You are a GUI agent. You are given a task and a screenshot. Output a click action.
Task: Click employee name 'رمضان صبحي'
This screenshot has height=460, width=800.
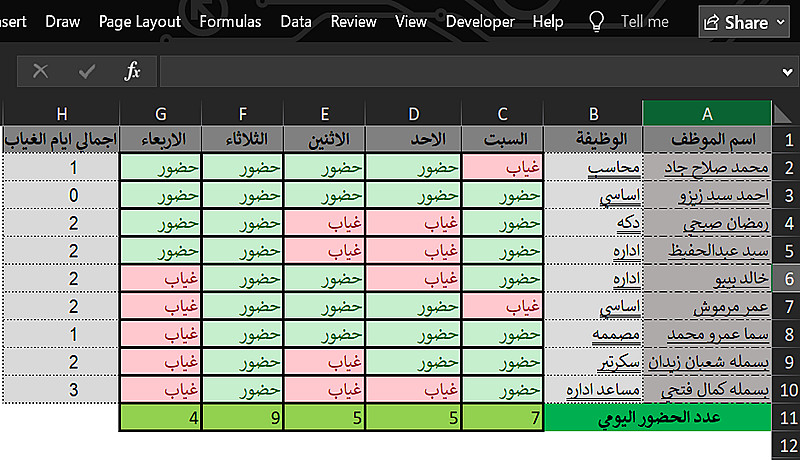pyautogui.click(x=707, y=223)
